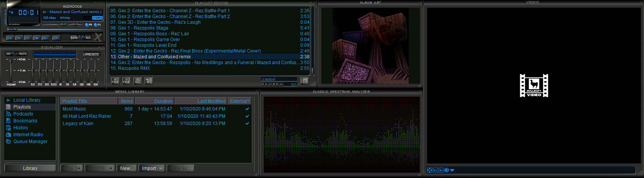The image size is (644, 178).
Task: Click the LOAD LIST playlist button
Action: click(x=304, y=81)
